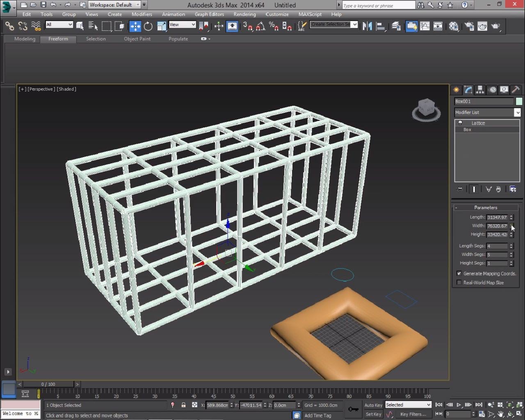Image resolution: width=525 pixels, height=420 pixels.
Task: Open Key Filters dialog
Action: point(413,414)
